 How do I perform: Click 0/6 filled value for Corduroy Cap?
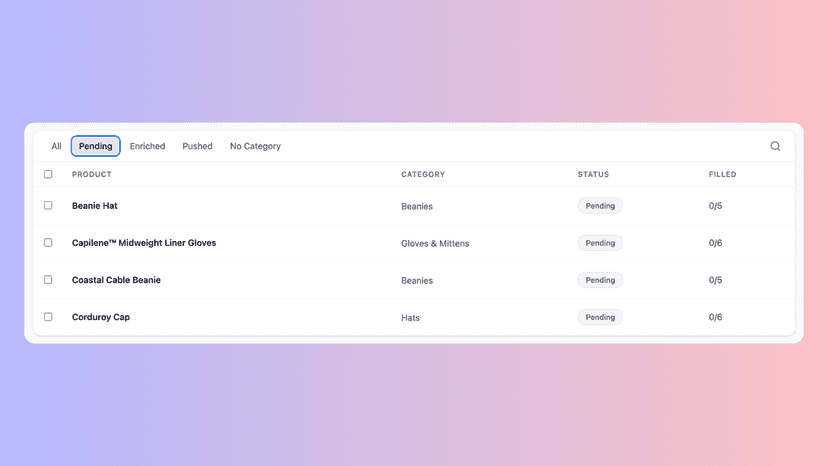(715, 317)
